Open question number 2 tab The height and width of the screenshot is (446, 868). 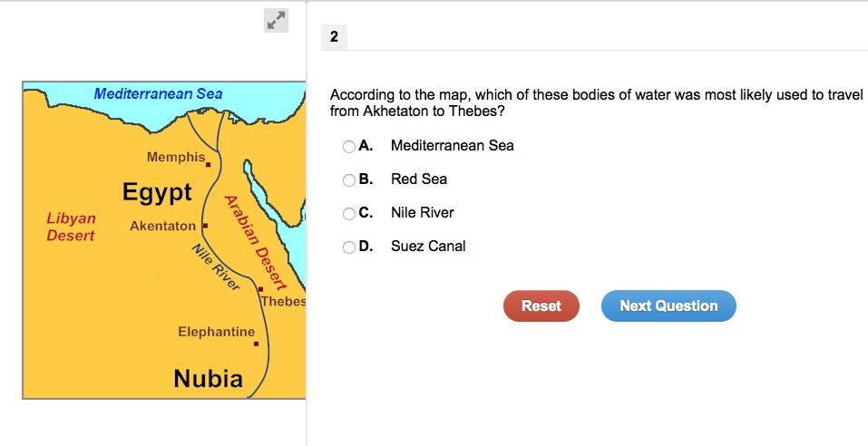tap(334, 37)
